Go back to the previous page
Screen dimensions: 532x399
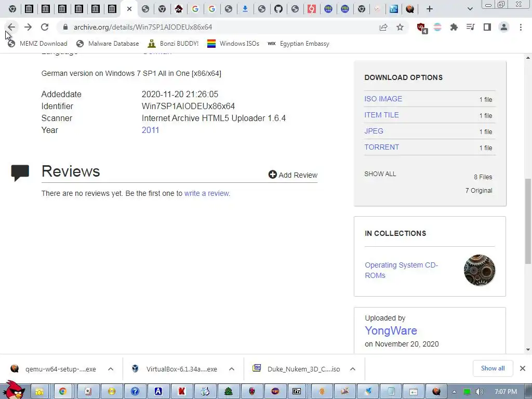[11, 27]
